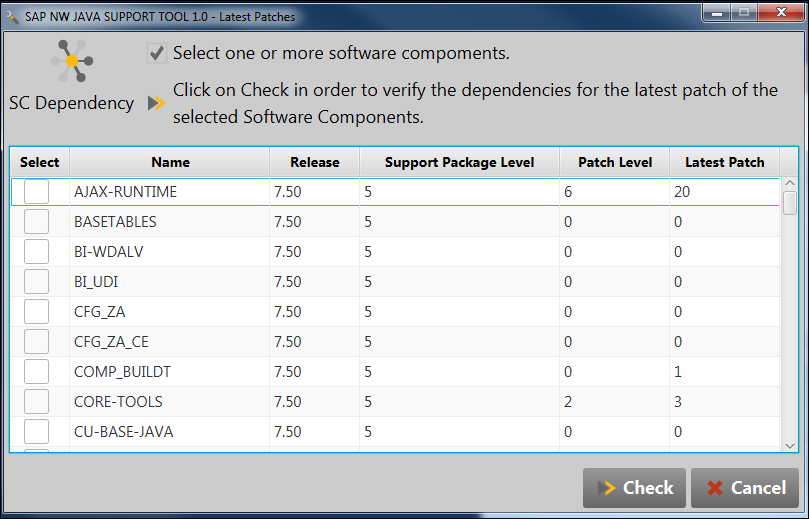This screenshot has height=519, width=809.
Task: Click the wrench icon in title bar
Action: tap(12, 17)
